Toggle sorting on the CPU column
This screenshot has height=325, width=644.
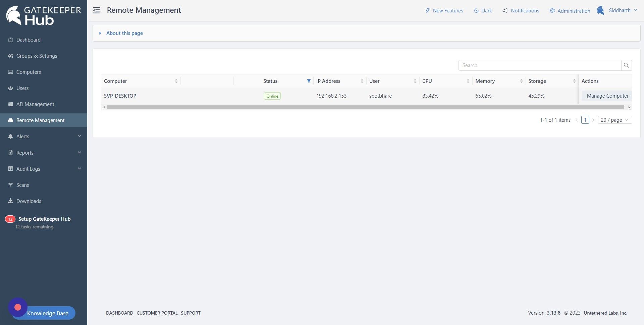coord(468,81)
